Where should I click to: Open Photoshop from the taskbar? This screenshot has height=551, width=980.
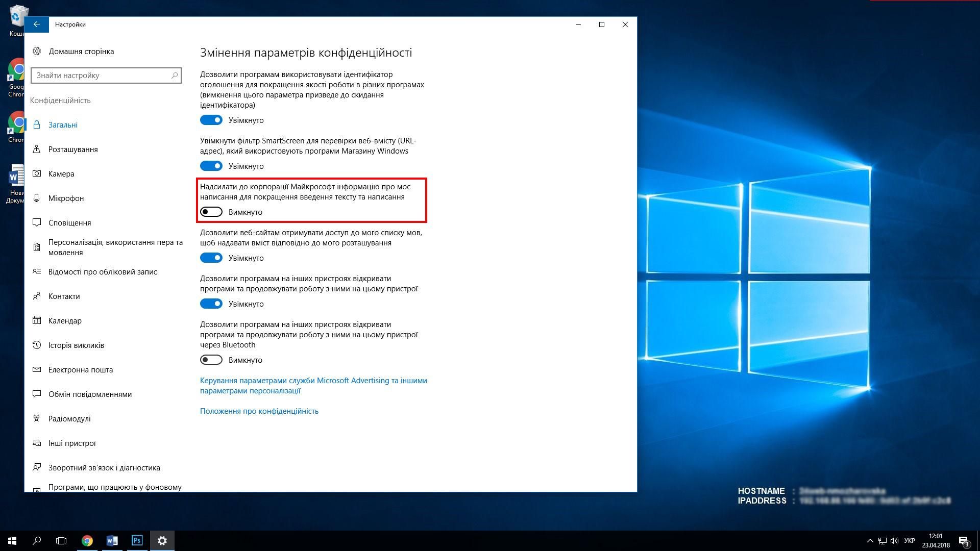click(137, 540)
